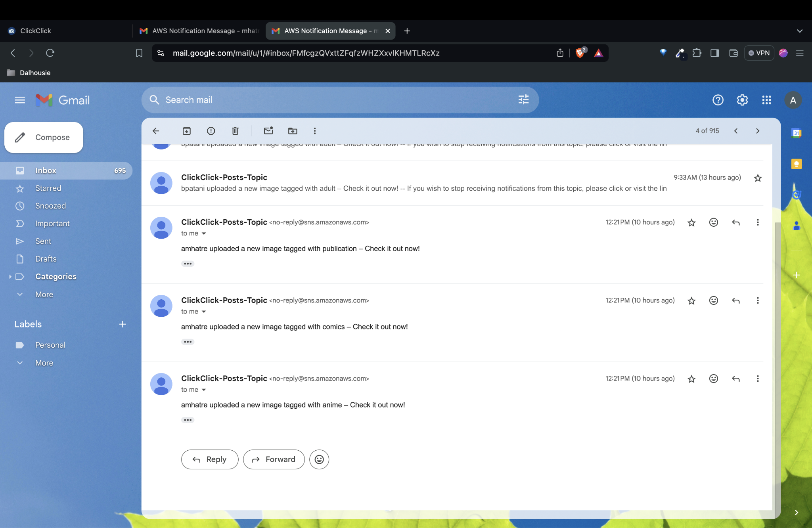
Task: Open Gmail settings gear
Action: click(x=742, y=100)
